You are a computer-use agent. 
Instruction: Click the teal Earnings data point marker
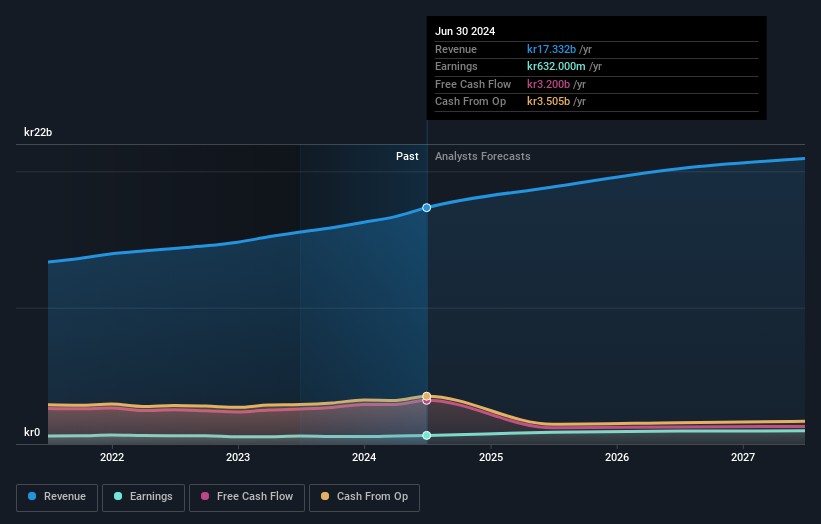(427, 436)
